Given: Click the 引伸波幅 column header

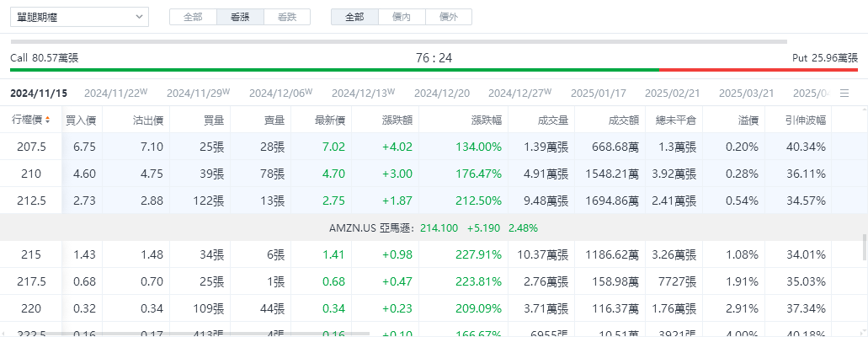Looking at the screenshot, I should click(806, 120).
